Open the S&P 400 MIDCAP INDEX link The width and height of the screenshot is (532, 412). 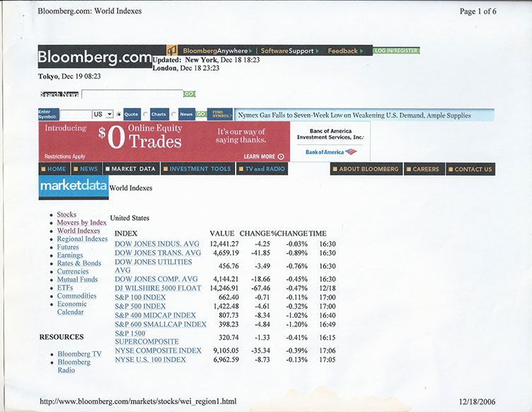click(155, 316)
